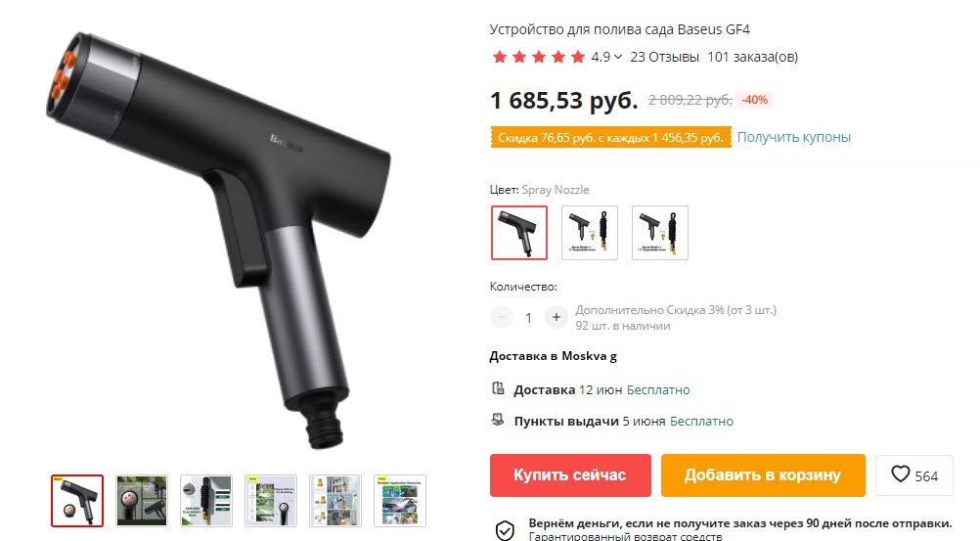Click the Купить сейчас button

tap(570, 475)
